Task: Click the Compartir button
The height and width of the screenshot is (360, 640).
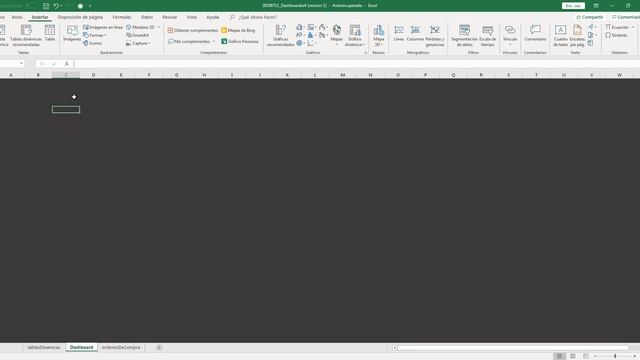Action: tap(589, 17)
